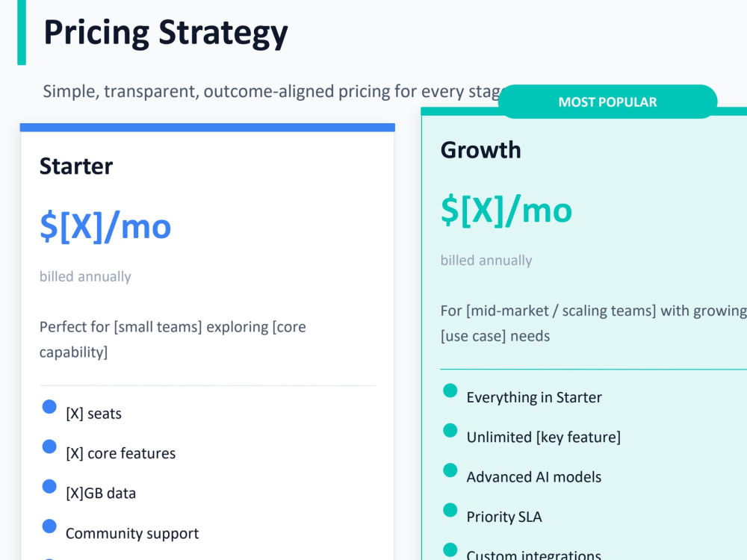Click the blue bullet beside [X] core features
The width and height of the screenshot is (747, 560).
[49, 447]
